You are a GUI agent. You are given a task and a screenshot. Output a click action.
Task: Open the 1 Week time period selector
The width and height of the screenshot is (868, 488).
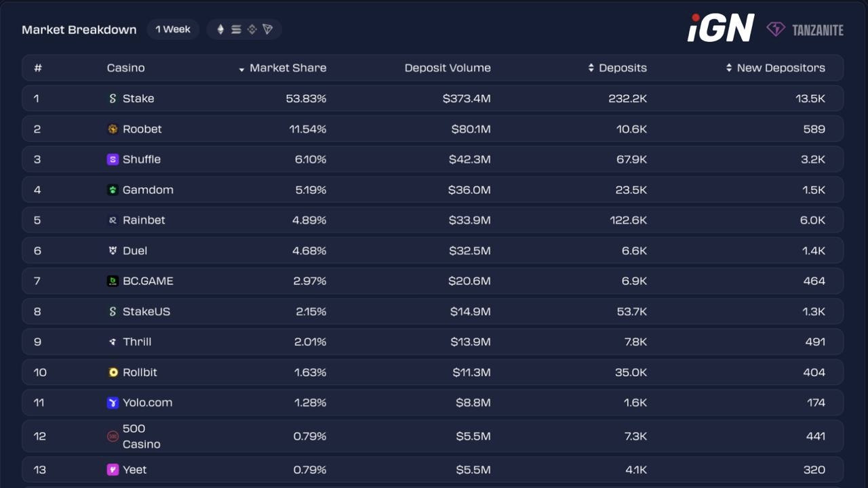point(173,29)
